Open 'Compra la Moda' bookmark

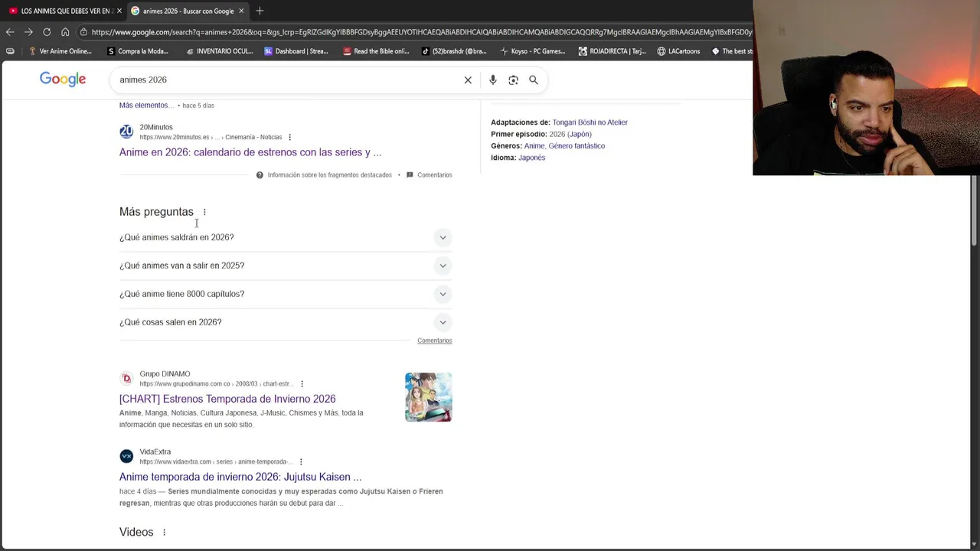138,51
